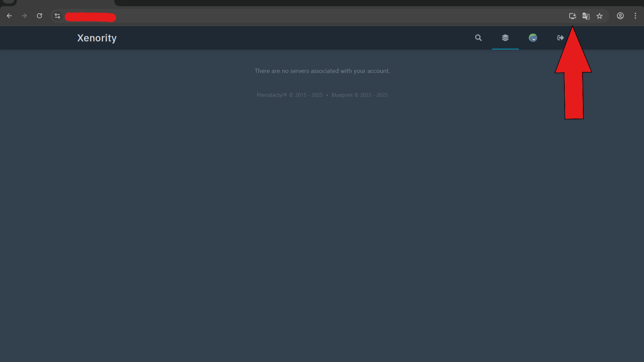Select the active browser tab
Screen dimensions: 644x362
coord(65,2)
